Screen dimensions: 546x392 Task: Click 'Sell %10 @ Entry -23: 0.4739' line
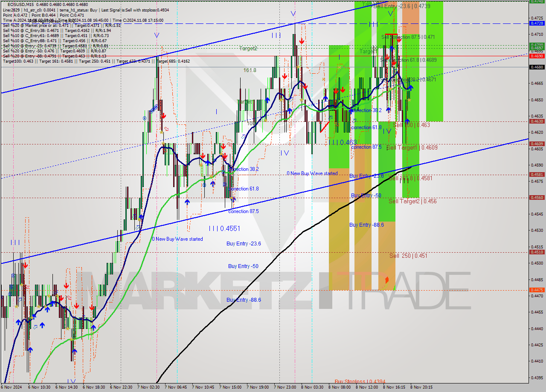coord(55,46)
